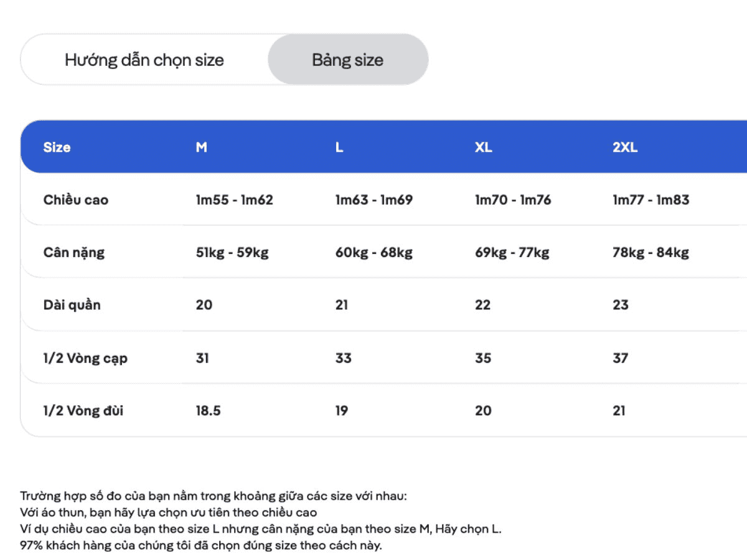The width and height of the screenshot is (747, 560).
Task: Click the "1/2 Vòng đùi" row label
Action: [x=83, y=411]
